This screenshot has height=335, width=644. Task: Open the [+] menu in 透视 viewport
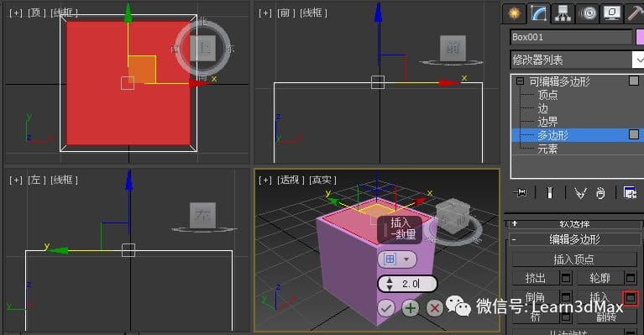click(265, 180)
